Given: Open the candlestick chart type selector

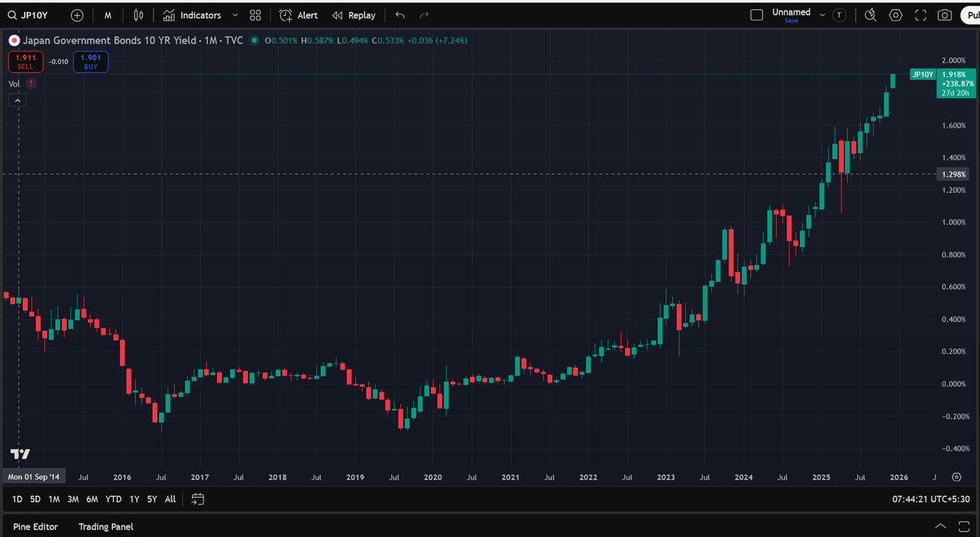Looking at the screenshot, I should pos(139,15).
